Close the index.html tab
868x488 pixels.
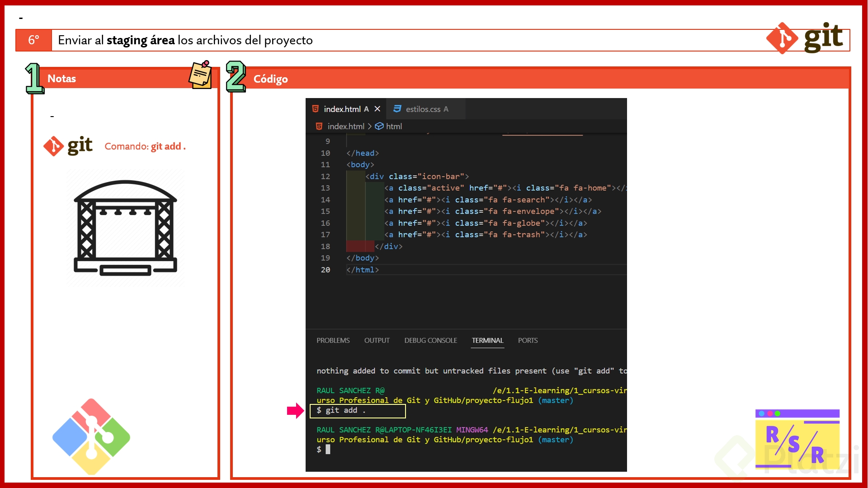tap(377, 109)
